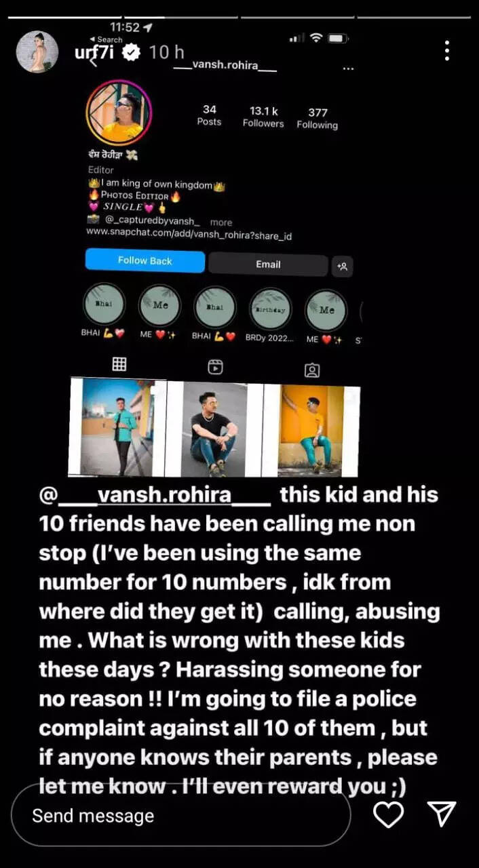Open the three-dot story options menu
This screenshot has height=868, width=479.
click(446, 51)
